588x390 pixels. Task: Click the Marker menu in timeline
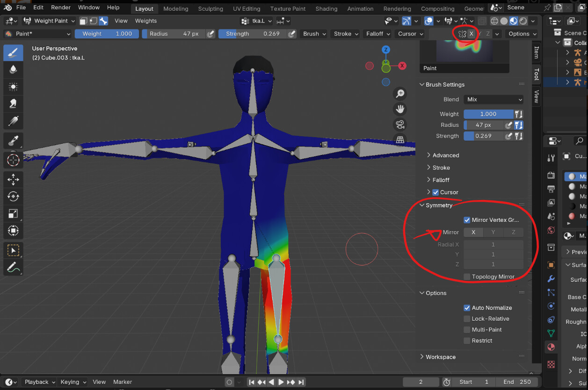123,382
